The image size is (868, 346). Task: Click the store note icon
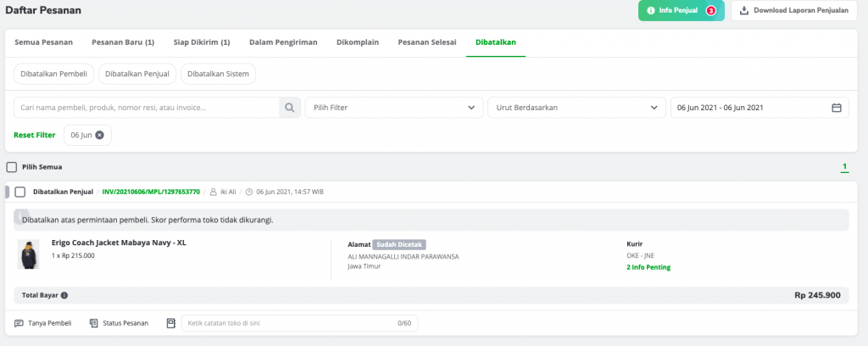[170, 323]
